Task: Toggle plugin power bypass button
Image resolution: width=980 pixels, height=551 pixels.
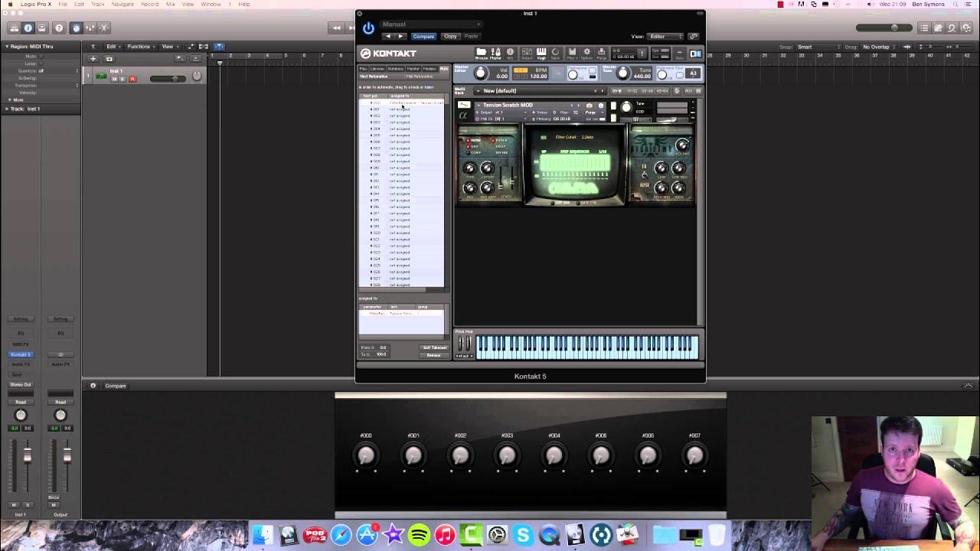Action: (x=368, y=28)
